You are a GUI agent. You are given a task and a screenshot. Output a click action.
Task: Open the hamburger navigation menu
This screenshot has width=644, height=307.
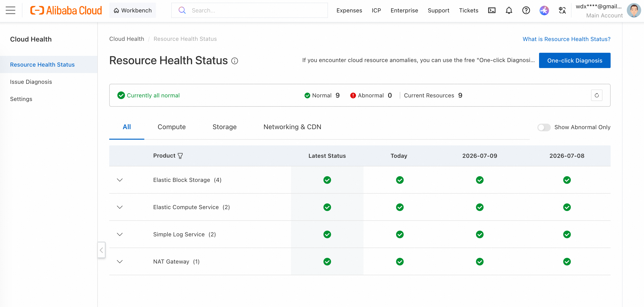(10, 10)
